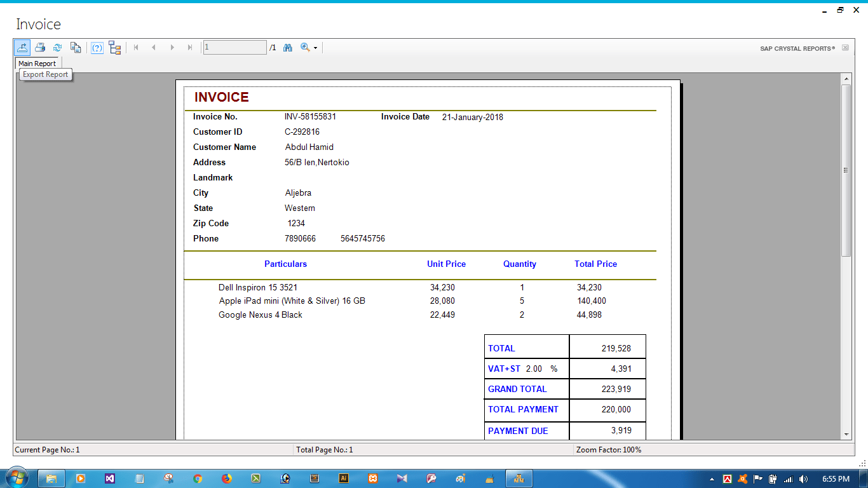Click the volume speaker tray icon

coord(803,479)
